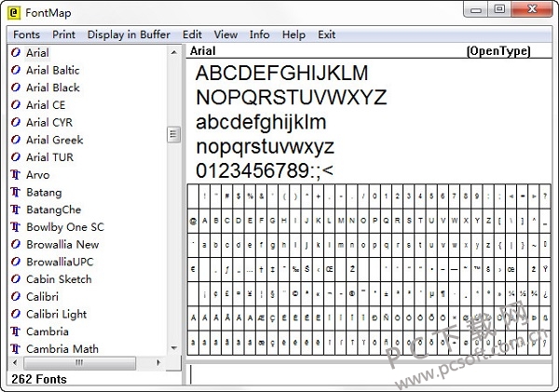Pick the Ç character cell

(272, 318)
